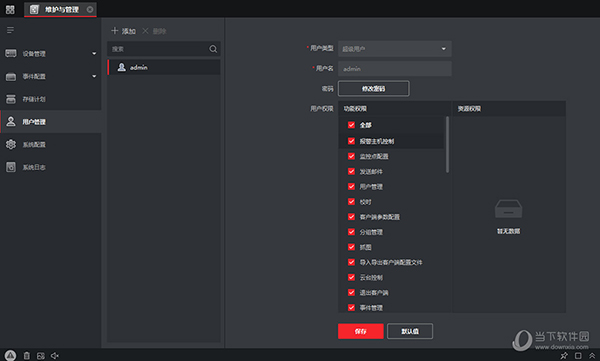The image size is (600, 361).
Task: Click the 功能权限 column header
Action: click(x=395, y=109)
